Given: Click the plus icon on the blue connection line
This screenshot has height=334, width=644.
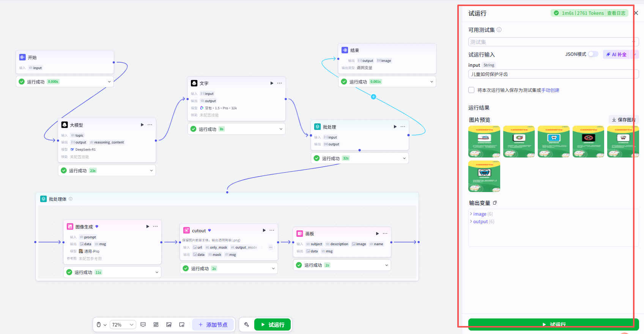Looking at the screenshot, I should tap(373, 97).
